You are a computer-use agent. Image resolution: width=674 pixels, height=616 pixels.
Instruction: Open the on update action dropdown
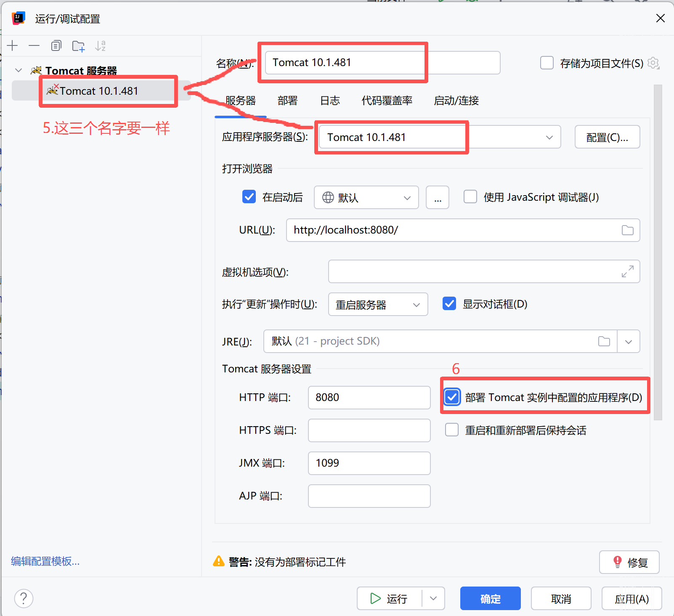pyautogui.click(x=378, y=304)
